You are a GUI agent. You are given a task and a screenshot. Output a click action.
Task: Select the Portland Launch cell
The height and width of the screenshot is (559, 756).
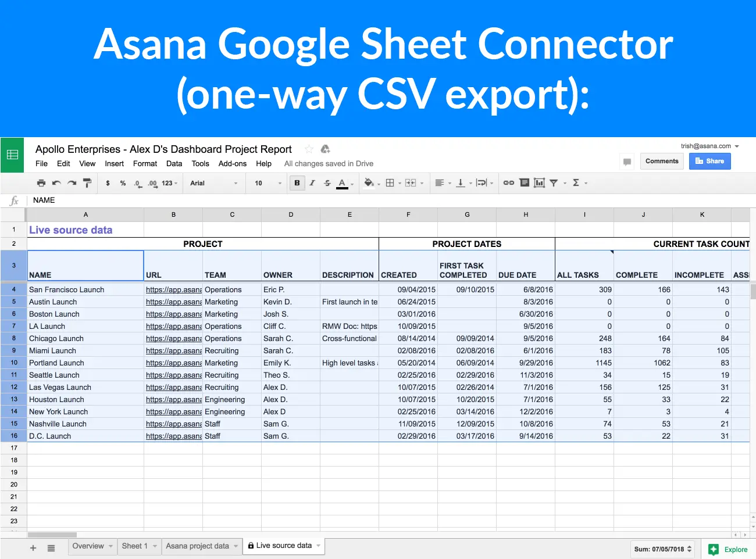[85, 363]
